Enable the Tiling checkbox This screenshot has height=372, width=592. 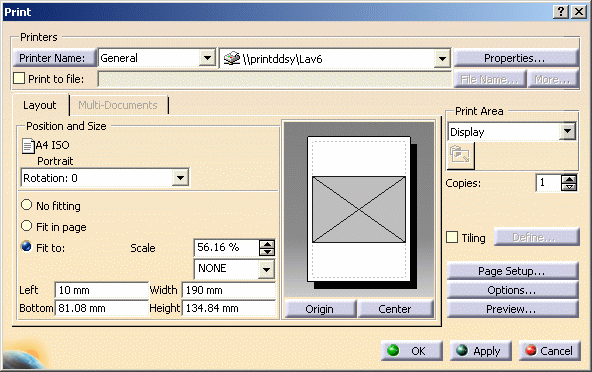(x=452, y=237)
